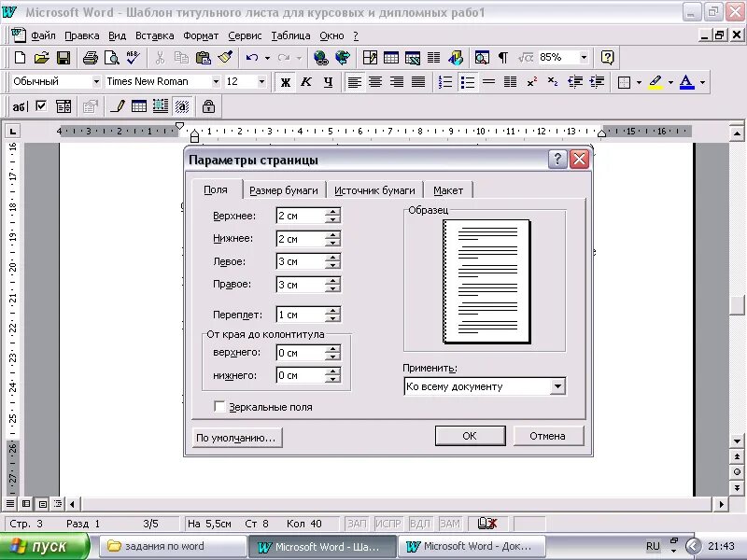This screenshot has height=560, width=747.
Task: Click the пуск Start button
Action: click(x=44, y=546)
